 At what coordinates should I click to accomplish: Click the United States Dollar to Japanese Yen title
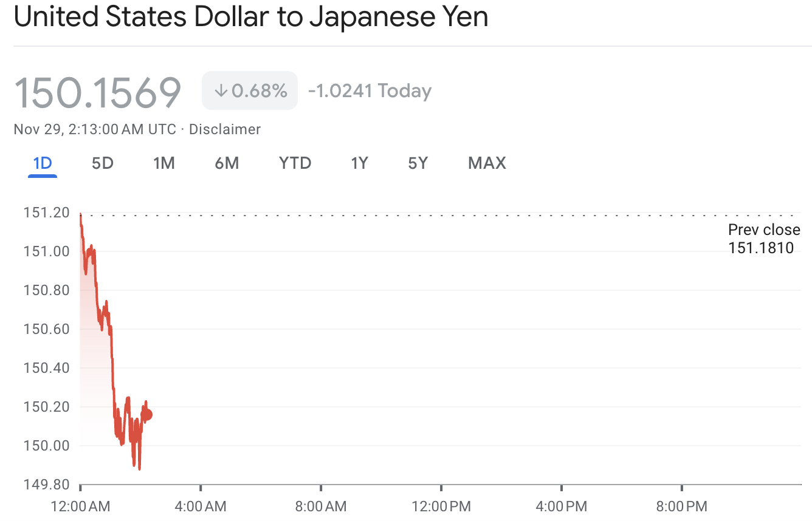pos(251,17)
